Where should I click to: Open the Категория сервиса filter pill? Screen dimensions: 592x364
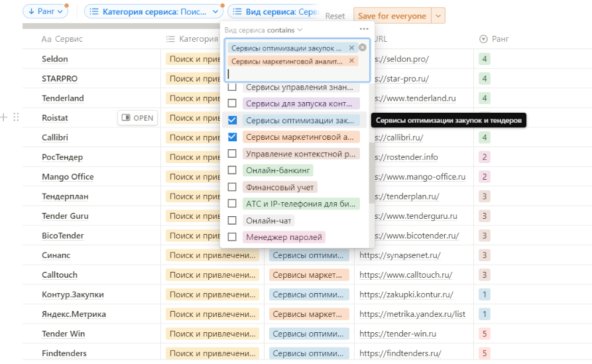(x=153, y=12)
